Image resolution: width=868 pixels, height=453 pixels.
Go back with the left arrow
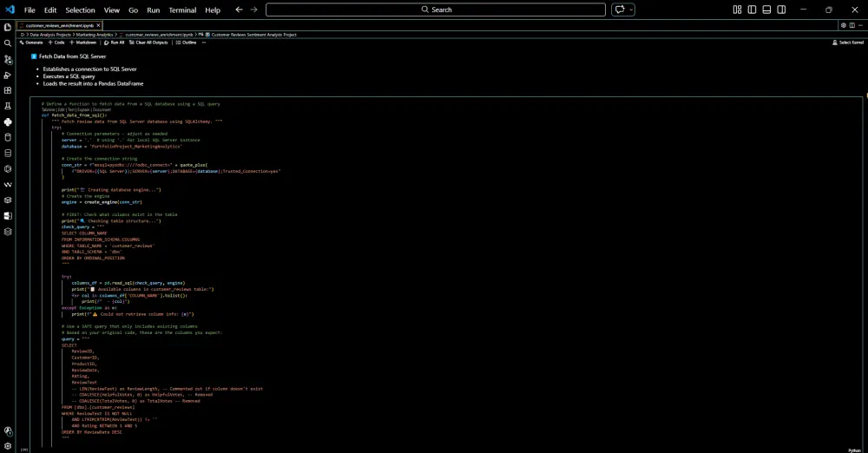(240, 10)
